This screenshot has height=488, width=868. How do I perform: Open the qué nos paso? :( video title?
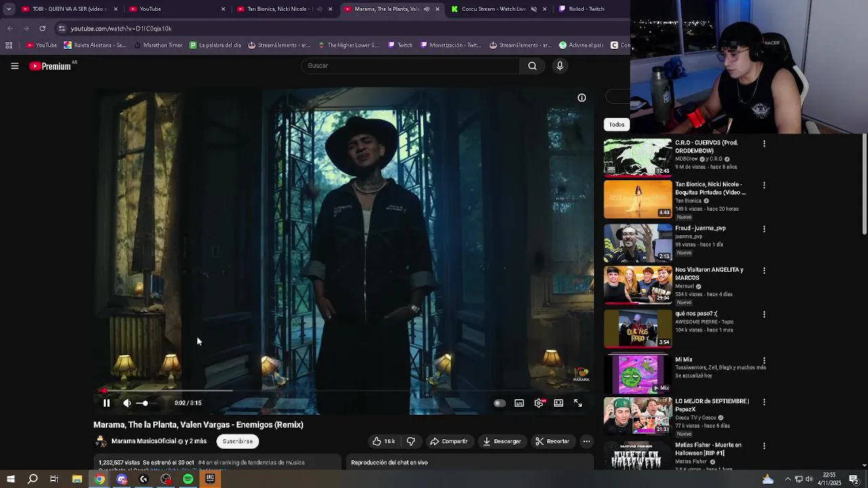click(x=696, y=314)
